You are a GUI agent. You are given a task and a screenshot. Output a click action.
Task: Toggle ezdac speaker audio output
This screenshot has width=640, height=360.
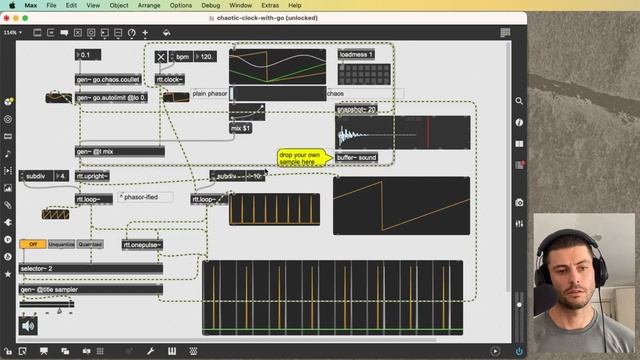point(28,326)
